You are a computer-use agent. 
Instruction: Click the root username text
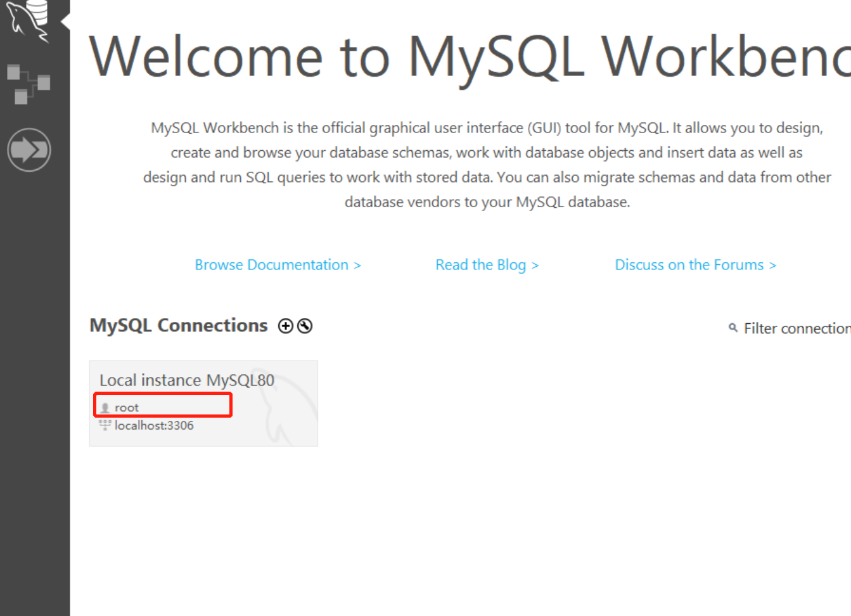click(127, 407)
